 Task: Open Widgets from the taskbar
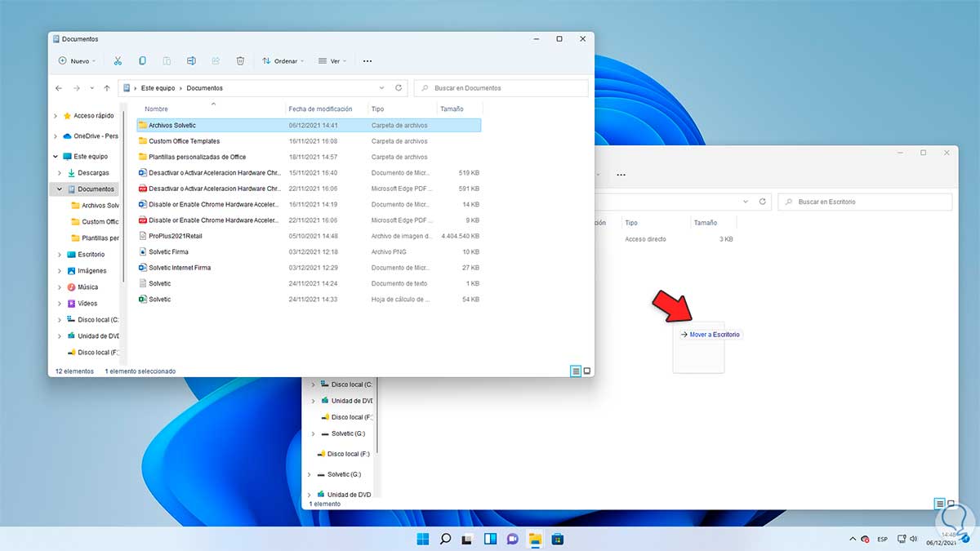pos(490,539)
